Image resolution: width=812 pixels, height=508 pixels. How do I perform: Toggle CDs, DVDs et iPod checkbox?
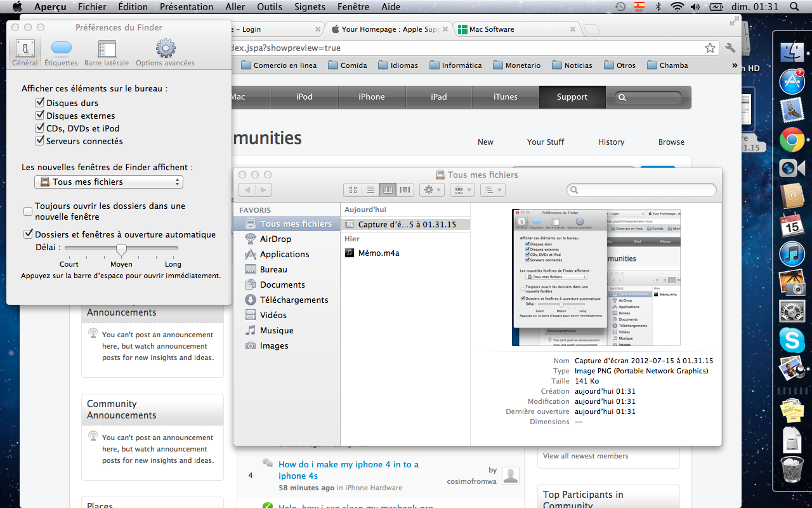tap(40, 128)
